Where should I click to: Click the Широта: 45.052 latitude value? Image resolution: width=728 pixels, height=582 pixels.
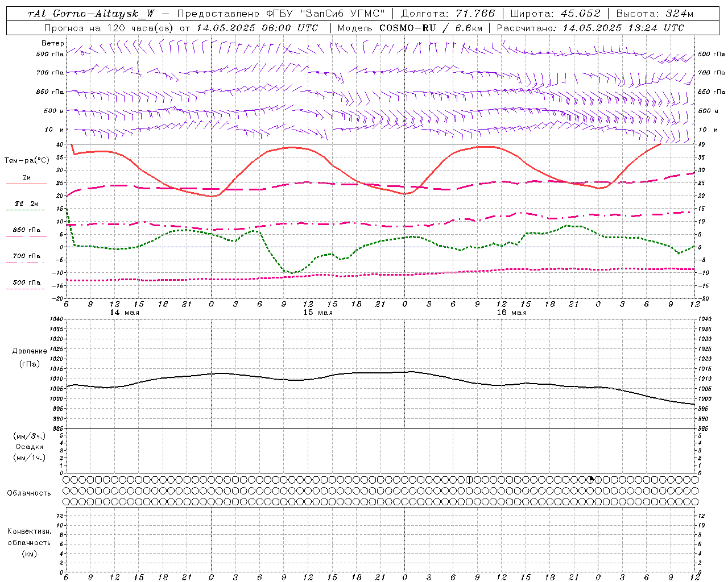click(556, 14)
